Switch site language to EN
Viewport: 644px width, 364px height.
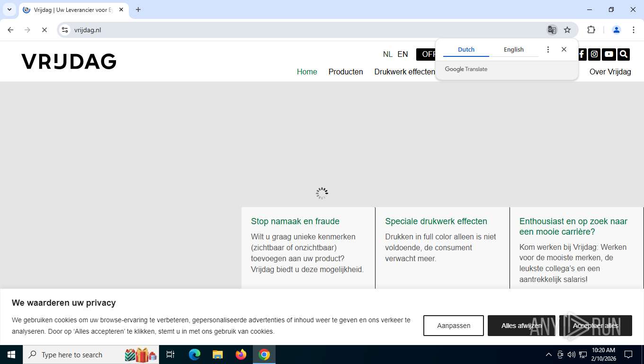point(402,54)
